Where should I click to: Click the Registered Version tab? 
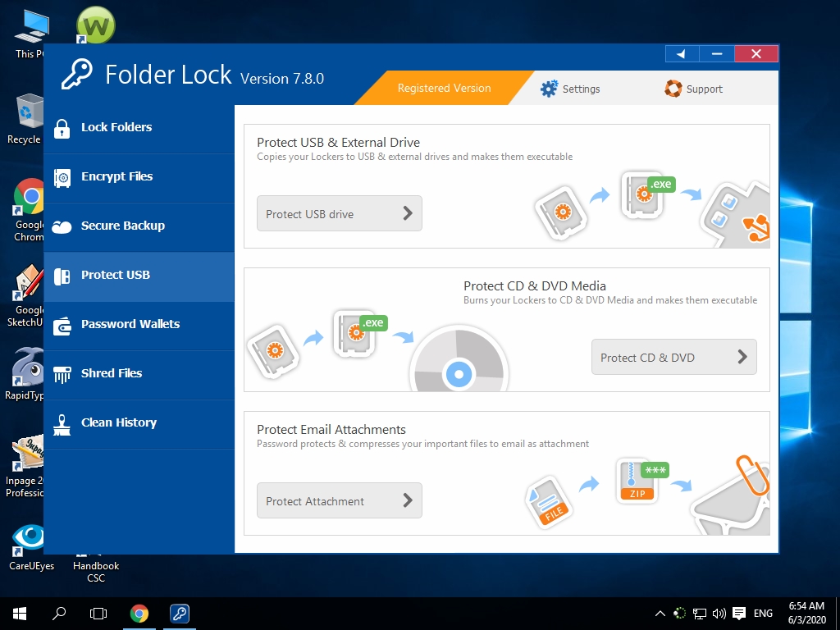coord(444,88)
